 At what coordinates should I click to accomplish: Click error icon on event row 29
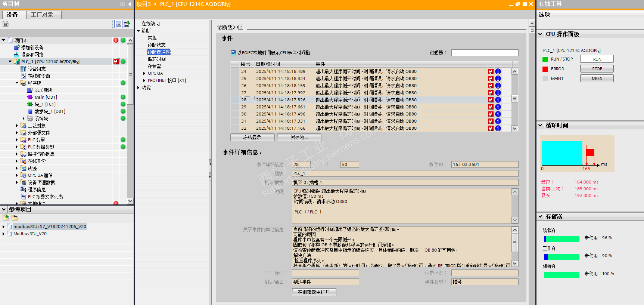coord(491,107)
